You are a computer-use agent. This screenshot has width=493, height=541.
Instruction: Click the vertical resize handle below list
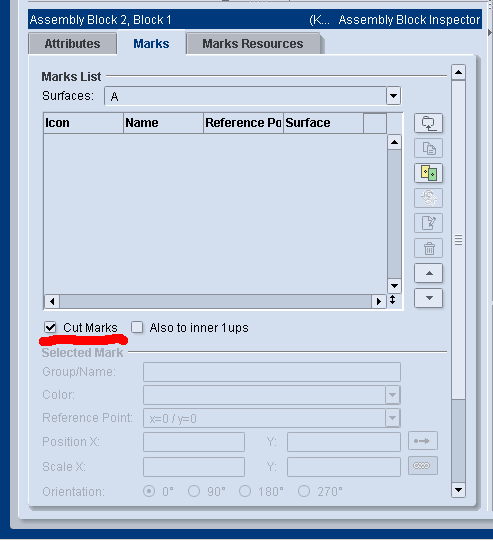[x=393, y=300]
